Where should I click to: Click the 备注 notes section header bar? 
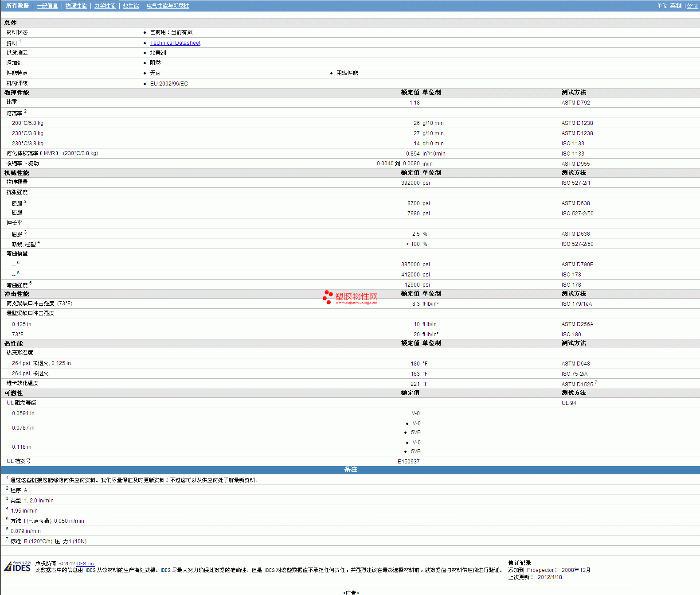point(350,470)
